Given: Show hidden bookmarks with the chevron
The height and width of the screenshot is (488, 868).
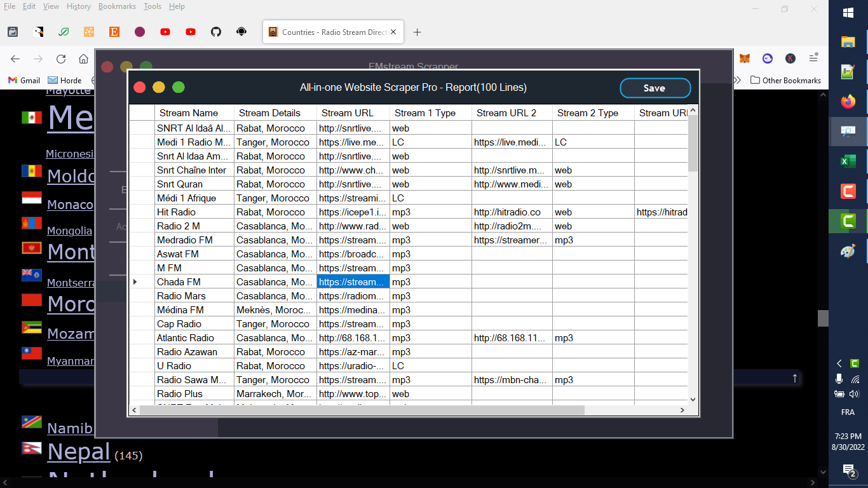Looking at the screenshot, I should click(x=737, y=80).
